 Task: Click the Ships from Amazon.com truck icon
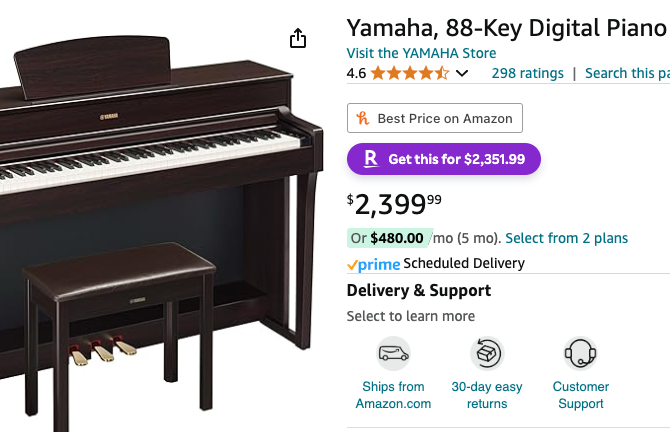click(393, 354)
